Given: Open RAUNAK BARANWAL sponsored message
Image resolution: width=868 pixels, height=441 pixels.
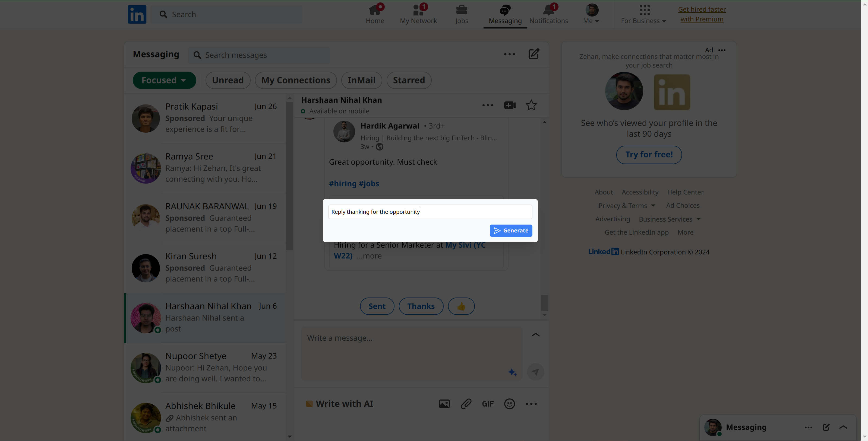Looking at the screenshot, I should tap(205, 218).
